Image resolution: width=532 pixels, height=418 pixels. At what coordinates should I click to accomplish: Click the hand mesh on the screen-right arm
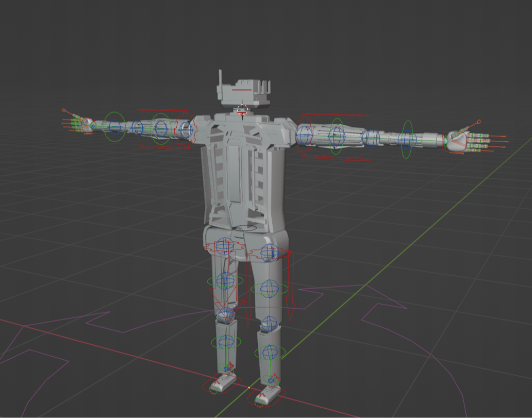click(x=456, y=141)
